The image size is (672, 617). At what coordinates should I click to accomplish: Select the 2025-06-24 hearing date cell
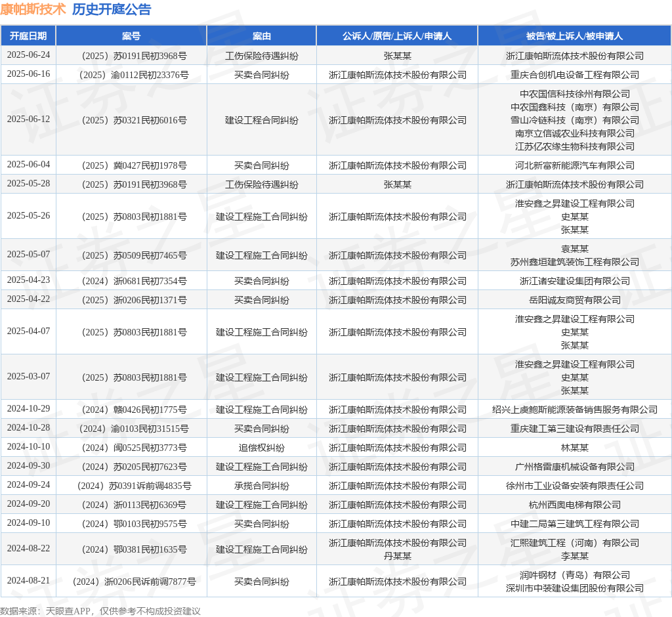28,55
